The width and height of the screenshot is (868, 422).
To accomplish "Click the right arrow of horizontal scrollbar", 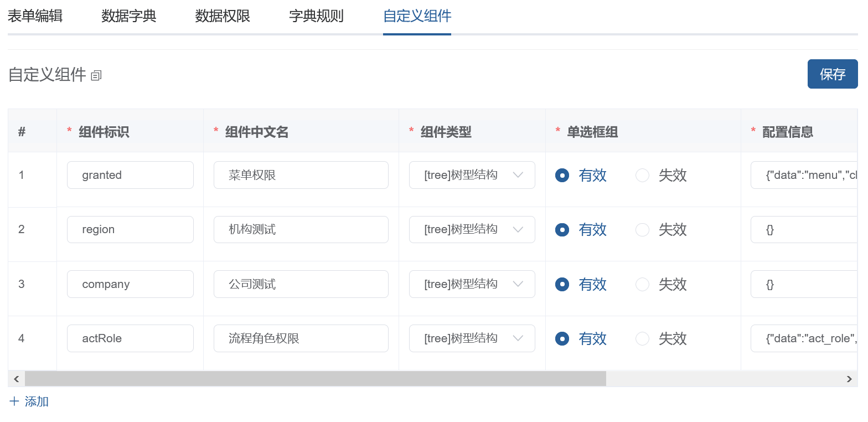I will pos(849,379).
